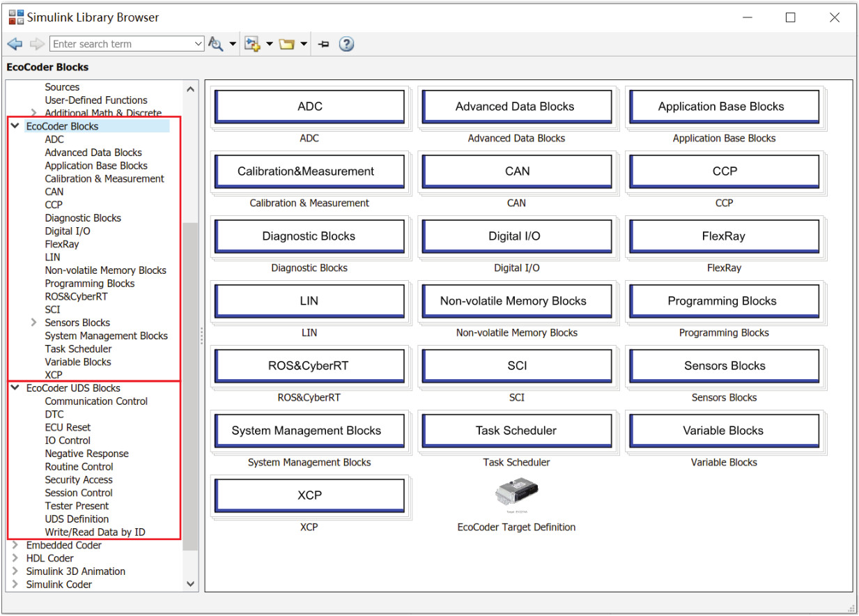Click the open folder icon

click(x=286, y=44)
